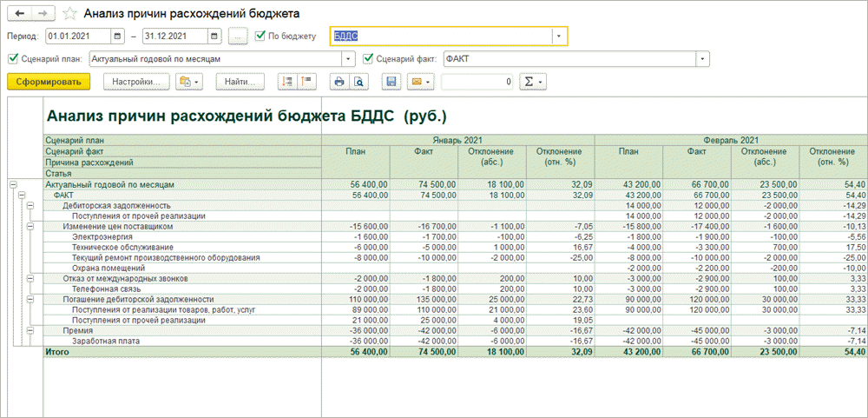Open calendar for start date 01.01.2021
This screenshot has height=418, width=868.
(118, 36)
